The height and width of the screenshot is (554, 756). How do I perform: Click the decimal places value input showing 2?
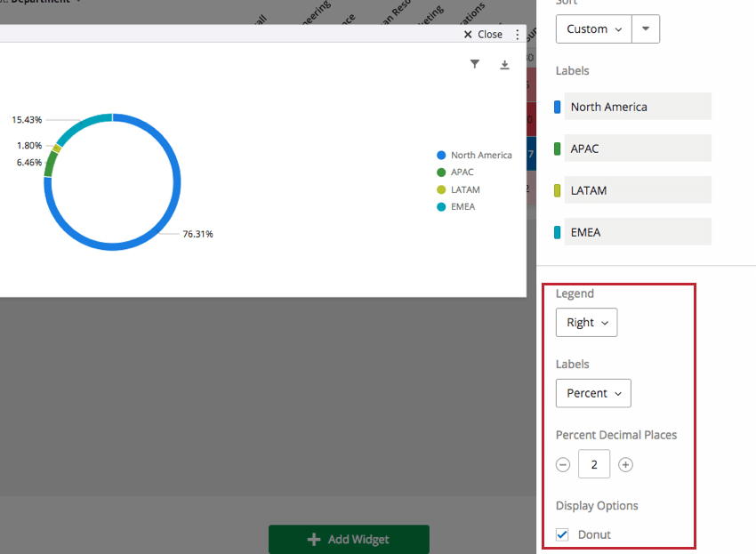pyautogui.click(x=594, y=463)
